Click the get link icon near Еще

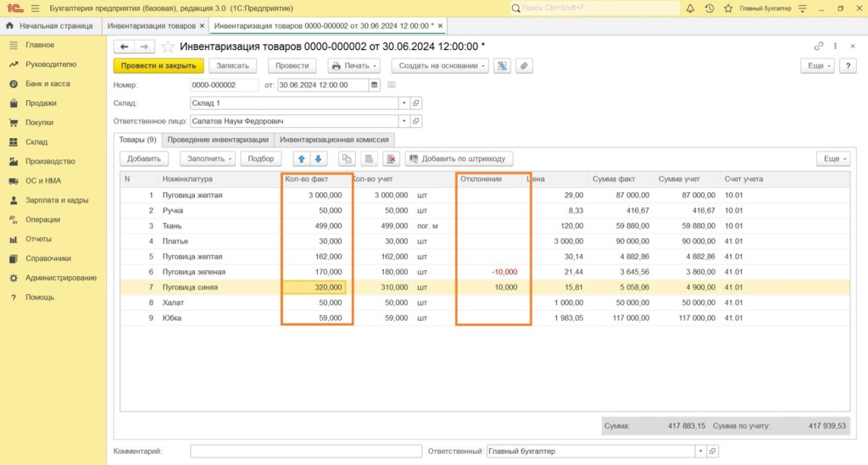[819, 47]
